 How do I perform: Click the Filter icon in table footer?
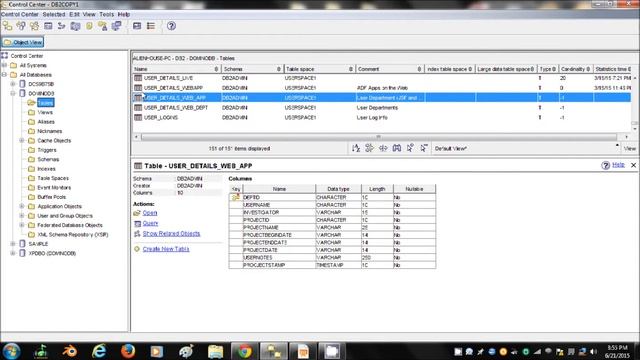coord(369,148)
